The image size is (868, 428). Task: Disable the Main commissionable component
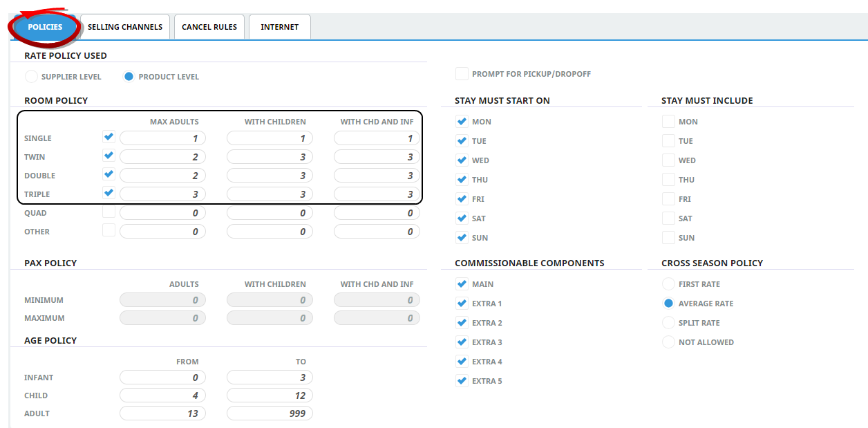click(x=462, y=284)
